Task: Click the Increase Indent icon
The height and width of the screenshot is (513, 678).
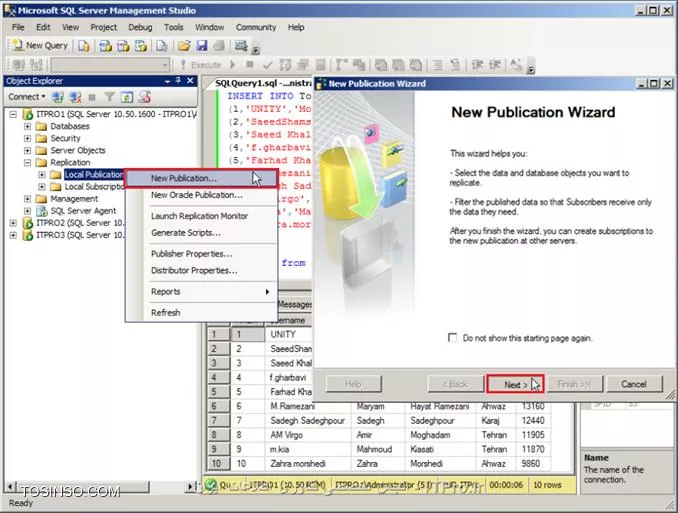Action: 494,65
